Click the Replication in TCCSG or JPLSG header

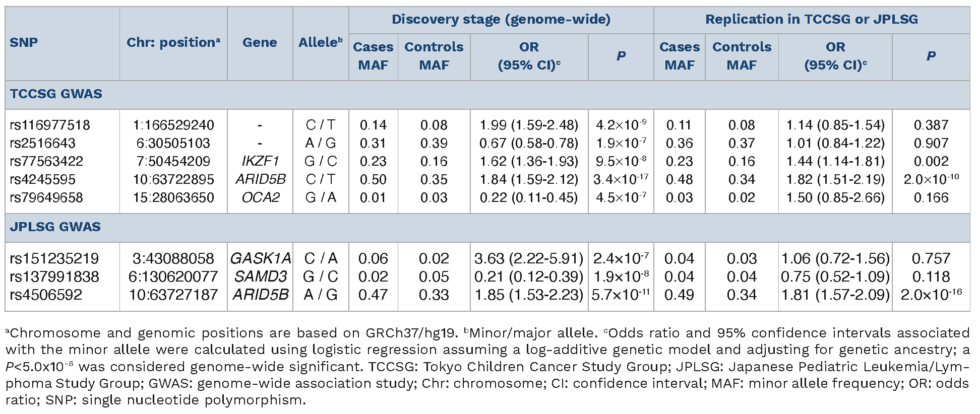pyautogui.click(x=811, y=20)
